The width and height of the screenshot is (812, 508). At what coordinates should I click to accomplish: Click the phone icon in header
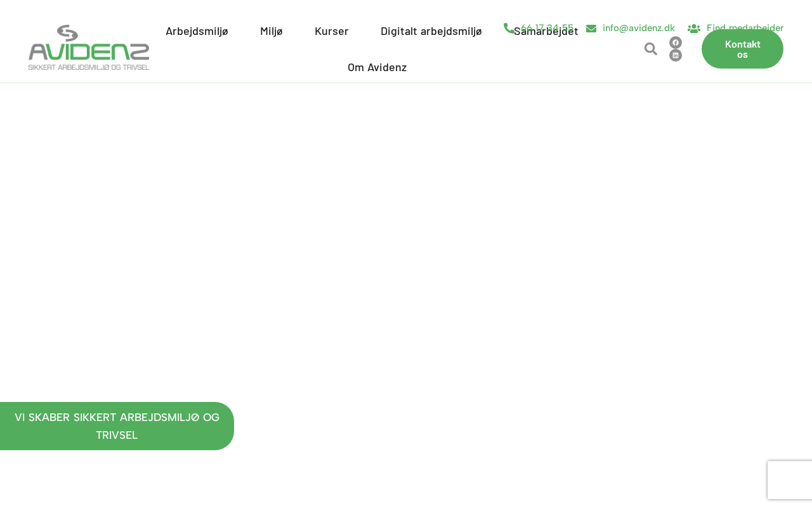click(509, 28)
